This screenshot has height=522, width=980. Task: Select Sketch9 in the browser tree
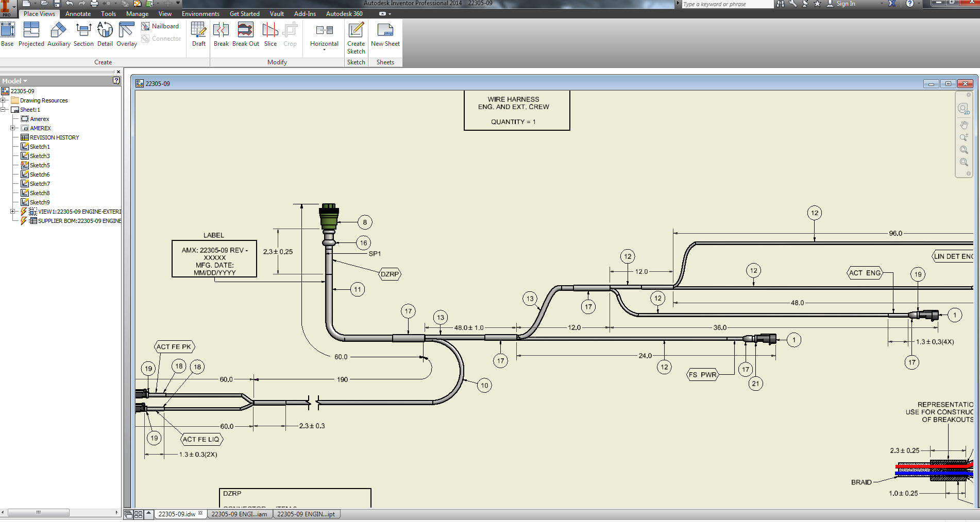click(36, 202)
